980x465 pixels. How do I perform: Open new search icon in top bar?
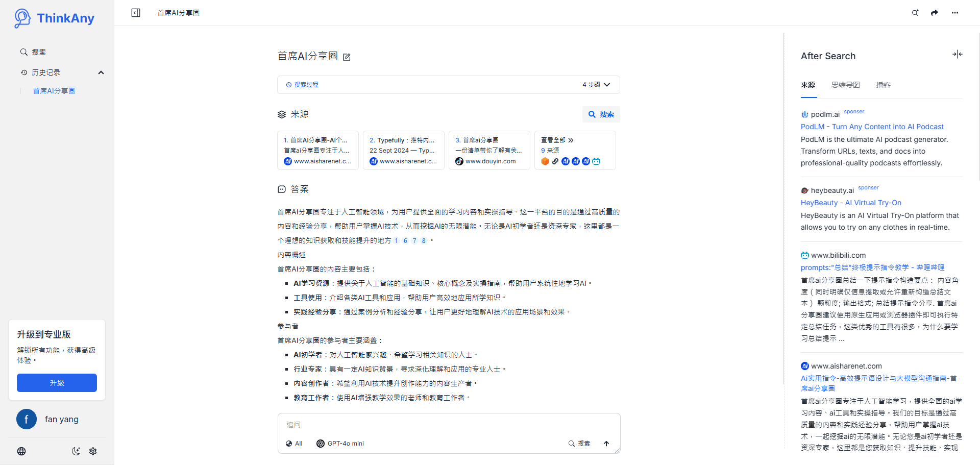[915, 13]
